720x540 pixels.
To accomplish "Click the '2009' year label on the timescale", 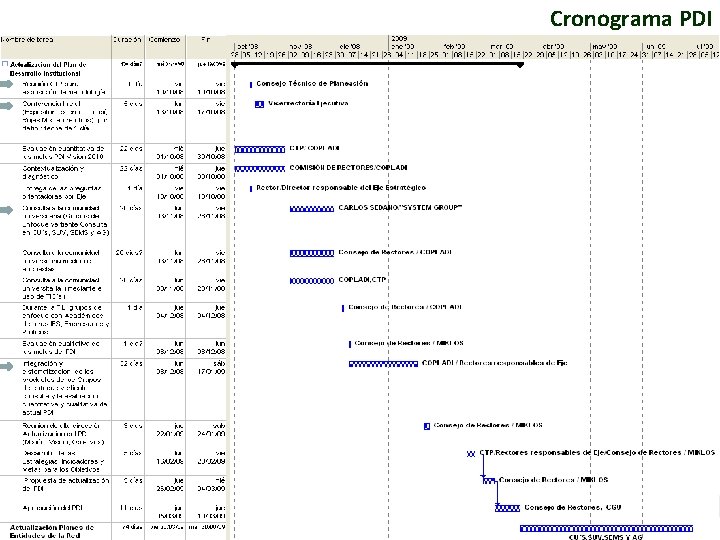I will tap(399, 39).
